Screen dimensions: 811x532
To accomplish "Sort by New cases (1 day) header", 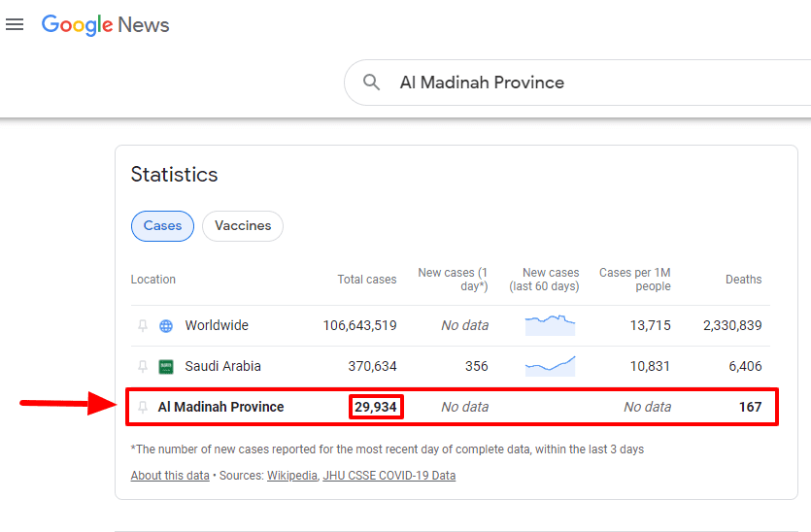I will 453,280.
